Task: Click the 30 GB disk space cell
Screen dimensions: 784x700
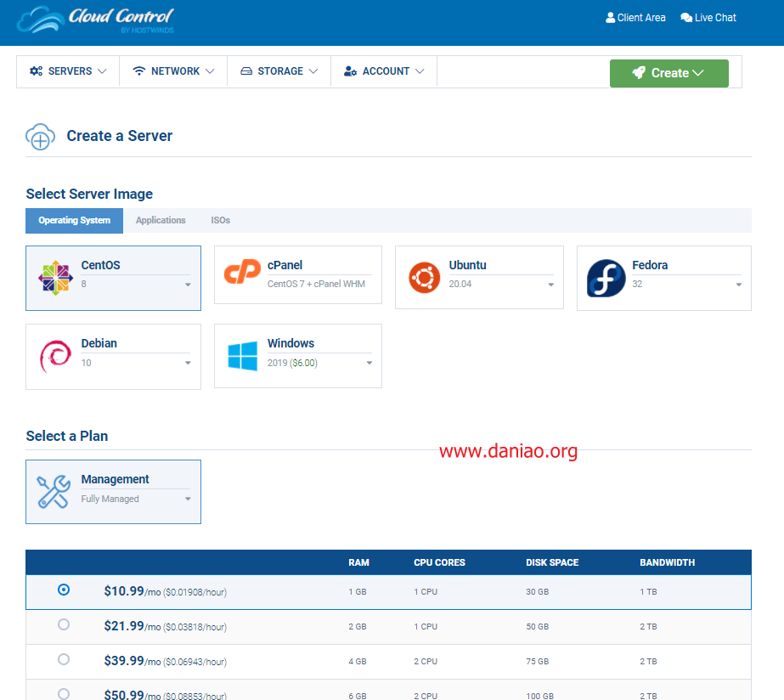Action: tap(538, 592)
